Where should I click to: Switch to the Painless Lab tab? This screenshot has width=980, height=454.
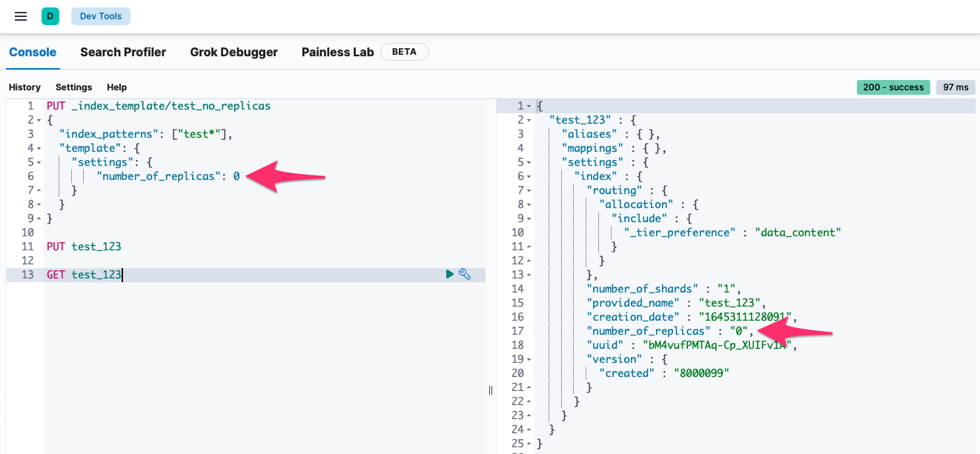(337, 52)
